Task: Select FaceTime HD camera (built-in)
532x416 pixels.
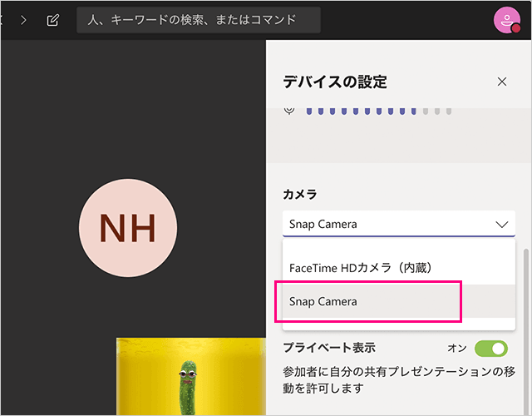Action: [399, 268]
